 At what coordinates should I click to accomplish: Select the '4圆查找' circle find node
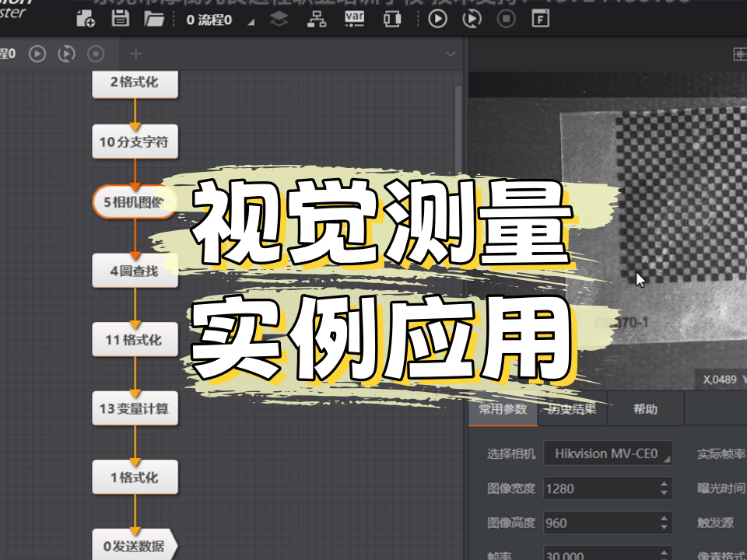tap(134, 271)
